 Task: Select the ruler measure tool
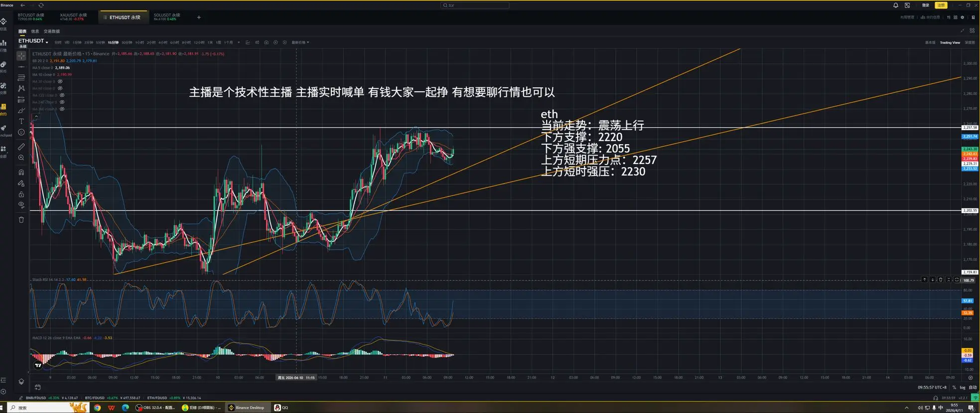pos(21,147)
